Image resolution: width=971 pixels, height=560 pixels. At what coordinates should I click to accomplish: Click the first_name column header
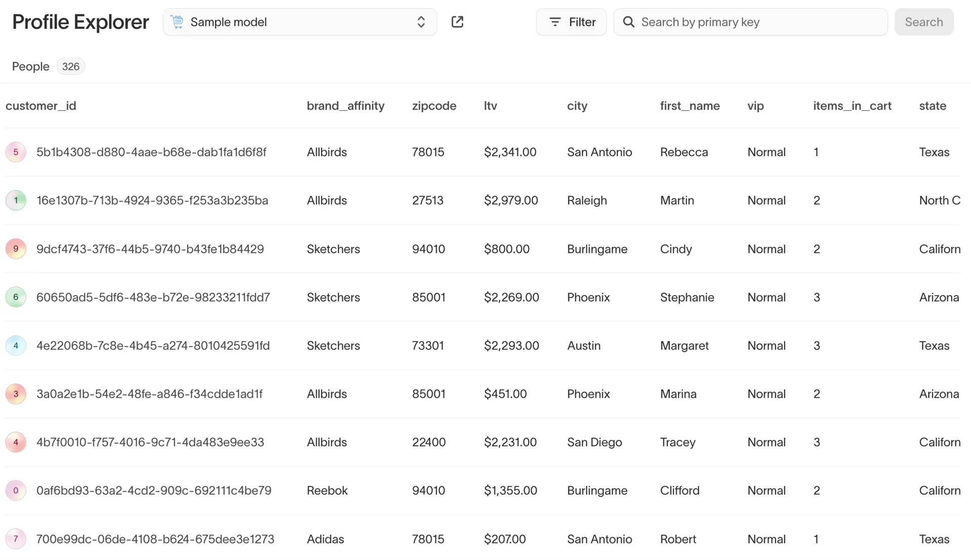coord(690,106)
